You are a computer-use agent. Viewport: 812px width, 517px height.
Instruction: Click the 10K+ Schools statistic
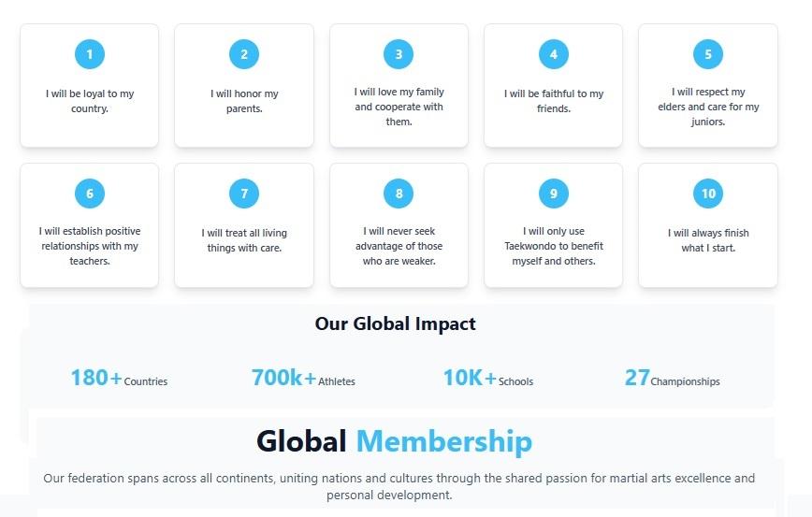click(487, 379)
